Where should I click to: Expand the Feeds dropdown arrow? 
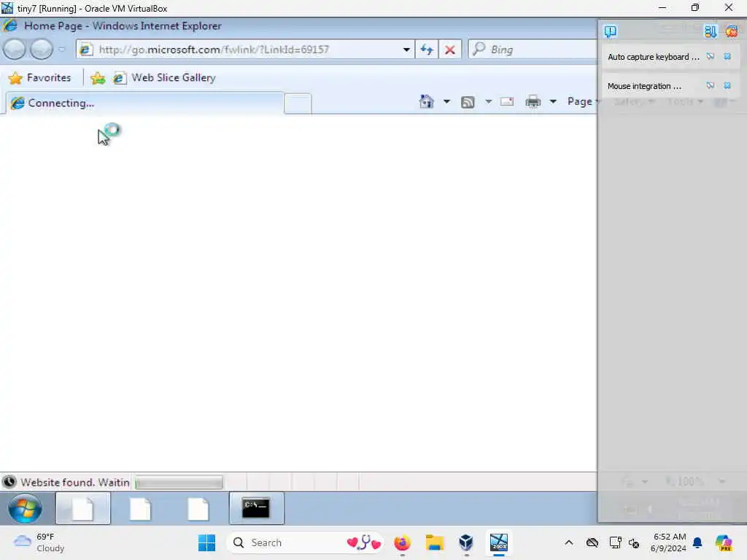click(488, 101)
